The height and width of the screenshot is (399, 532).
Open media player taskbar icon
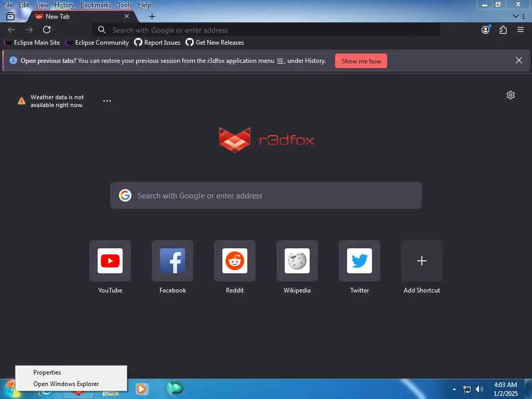click(141, 389)
